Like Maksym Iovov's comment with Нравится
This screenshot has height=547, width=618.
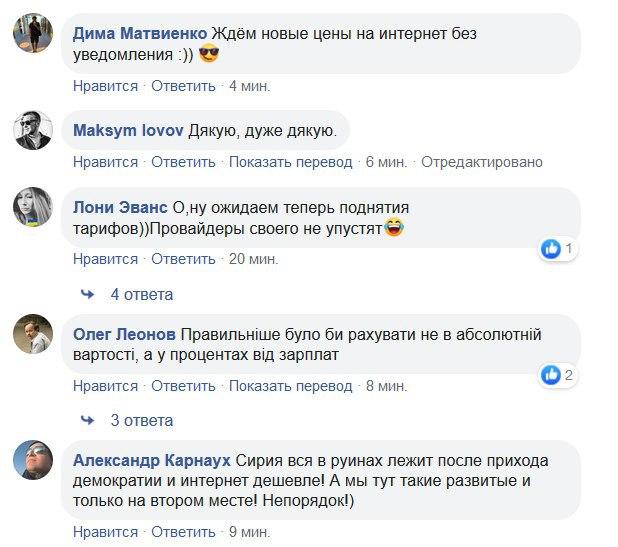pos(105,162)
